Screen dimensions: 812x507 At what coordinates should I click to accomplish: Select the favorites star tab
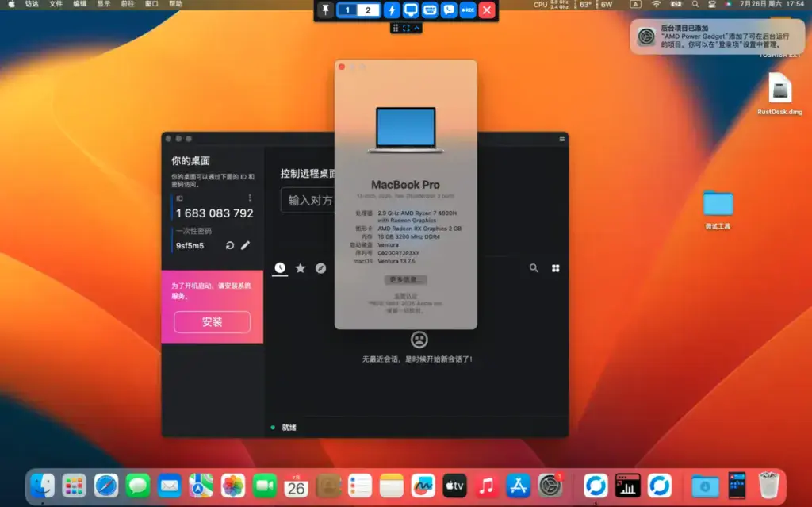(x=301, y=268)
